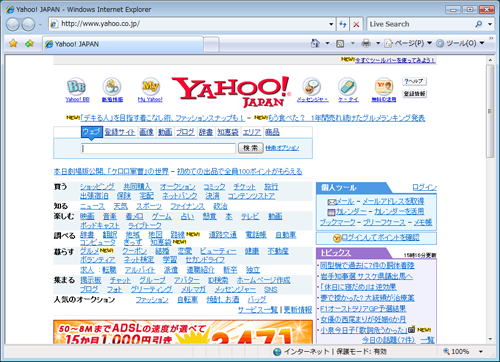Click the Add to Favorites icon

click(x=30, y=43)
